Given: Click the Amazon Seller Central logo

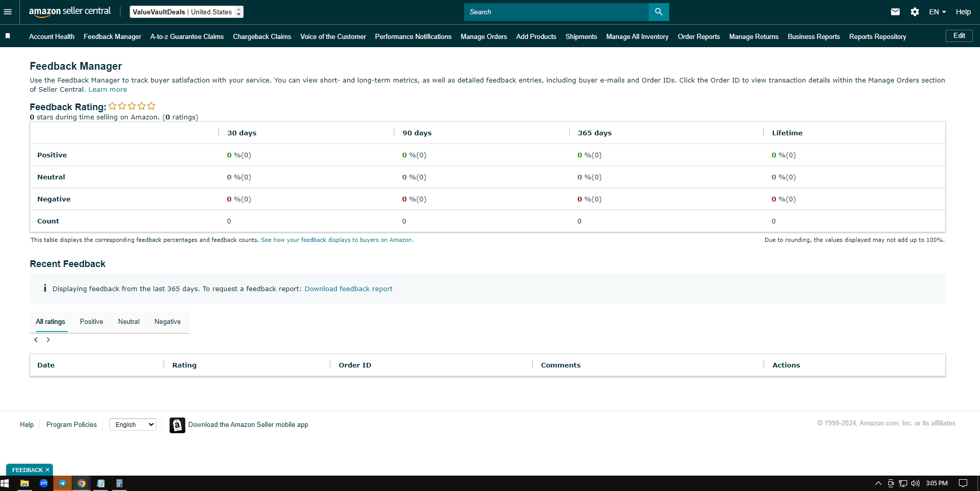Looking at the screenshot, I should pos(70,12).
